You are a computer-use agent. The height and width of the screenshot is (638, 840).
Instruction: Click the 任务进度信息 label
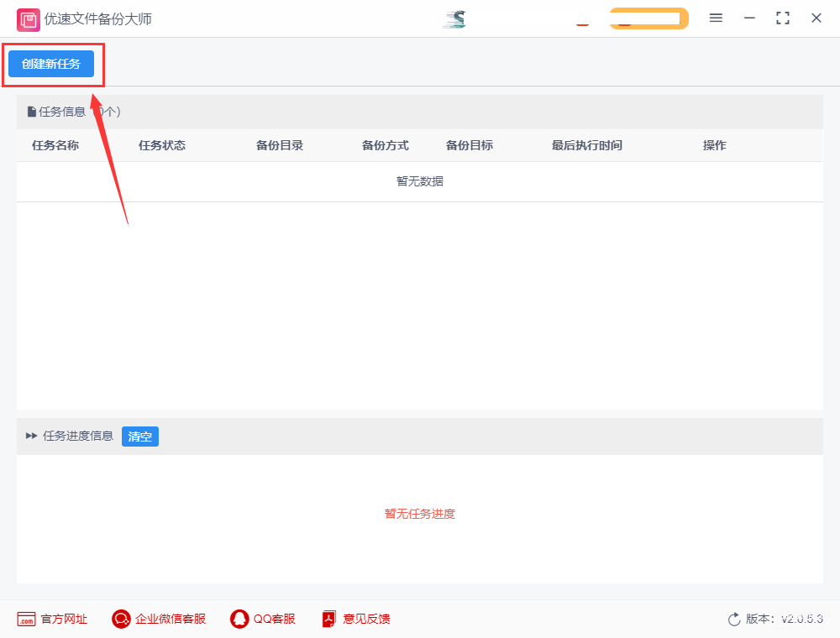point(78,437)
